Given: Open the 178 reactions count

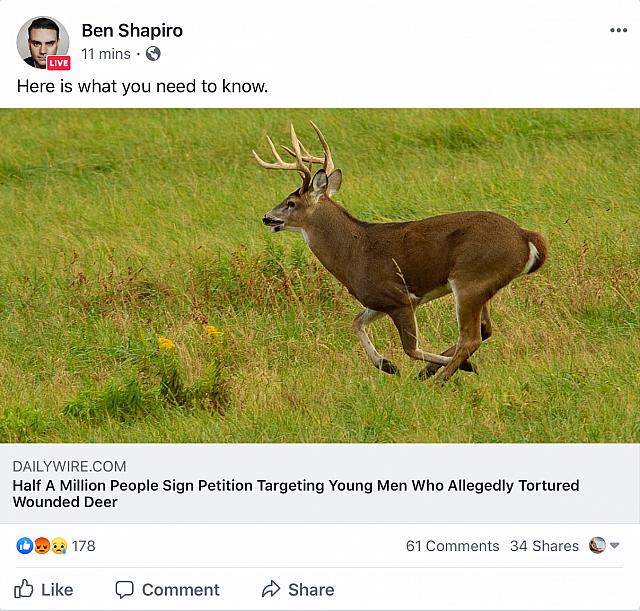Looking at the screenshot, I should point(84,546).
